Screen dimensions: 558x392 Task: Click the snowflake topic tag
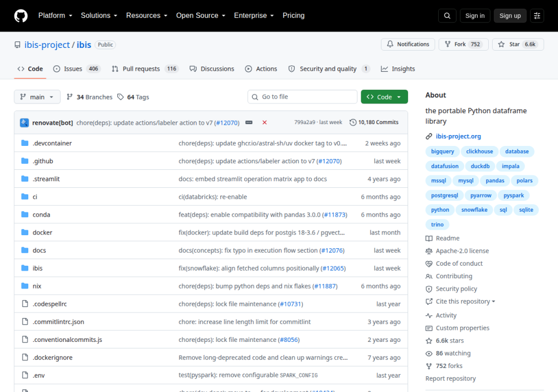[475, 210]
